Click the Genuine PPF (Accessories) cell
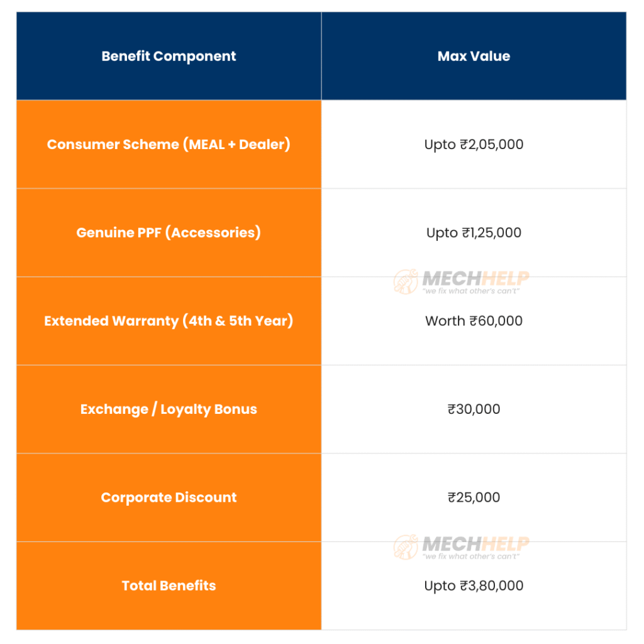The height and width of the screenshot is (644, 644). 169,233
